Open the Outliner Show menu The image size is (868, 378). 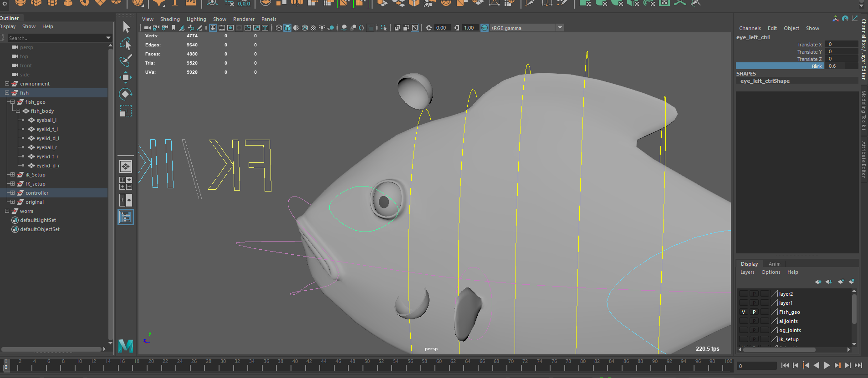tap(29, 26)
